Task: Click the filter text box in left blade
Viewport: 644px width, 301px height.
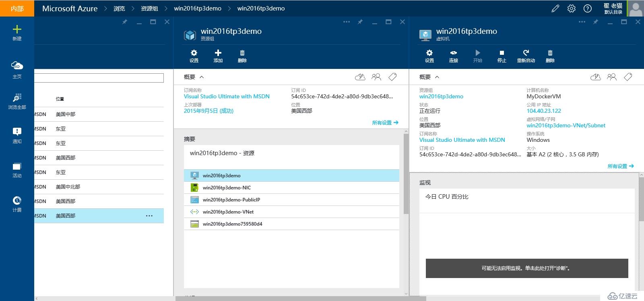Action: [x=99, y=78]
